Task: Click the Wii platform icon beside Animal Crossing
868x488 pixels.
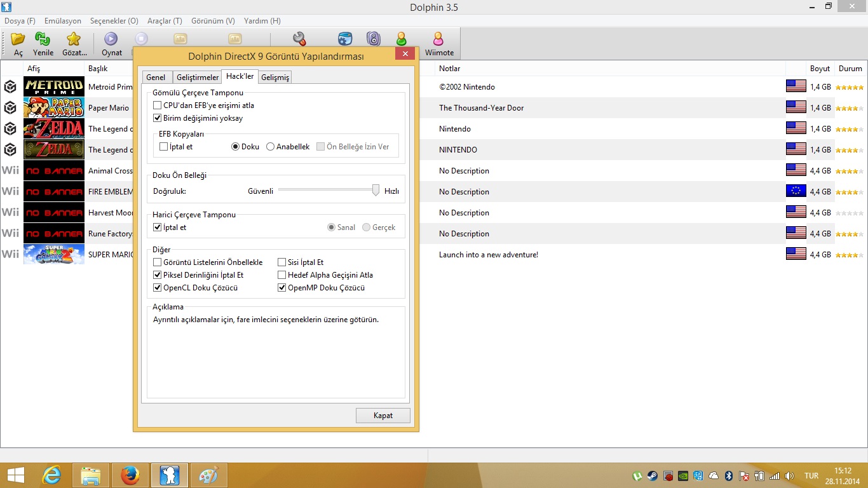Action: click(10, 170)
